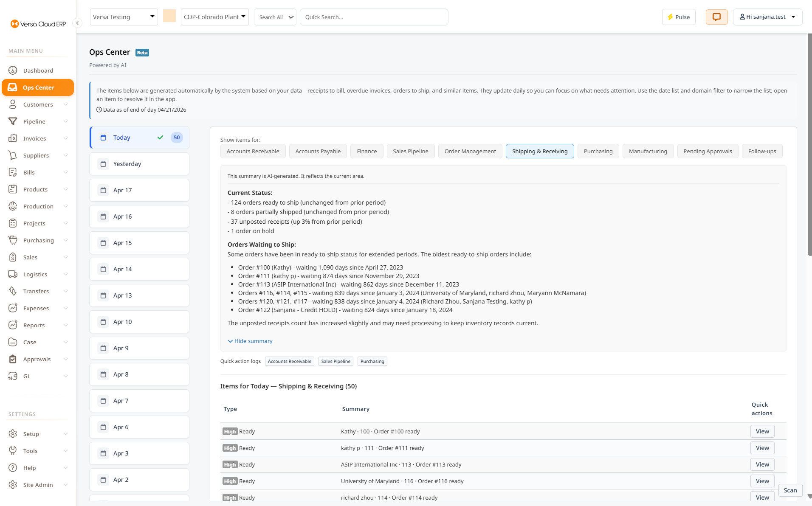Click the Projects icon in sidebar
Viewport: 812px width, 506px height.
13,223
